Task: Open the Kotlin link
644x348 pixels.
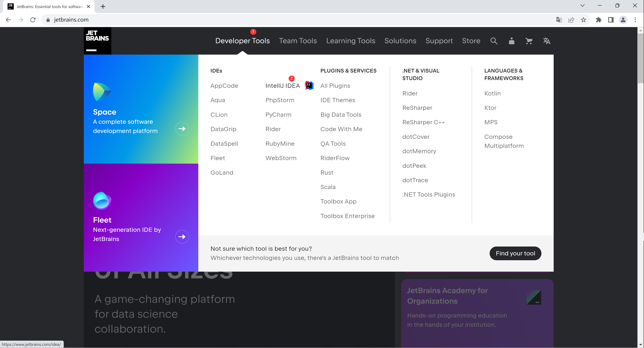Action: pyautogui.click(x=492, y=93)
